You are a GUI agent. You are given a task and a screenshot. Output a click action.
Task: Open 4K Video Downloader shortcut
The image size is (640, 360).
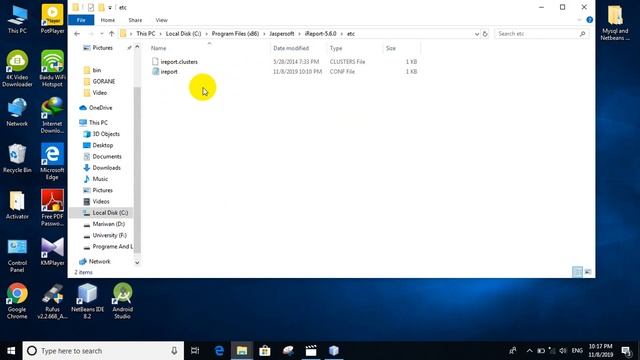17,69
